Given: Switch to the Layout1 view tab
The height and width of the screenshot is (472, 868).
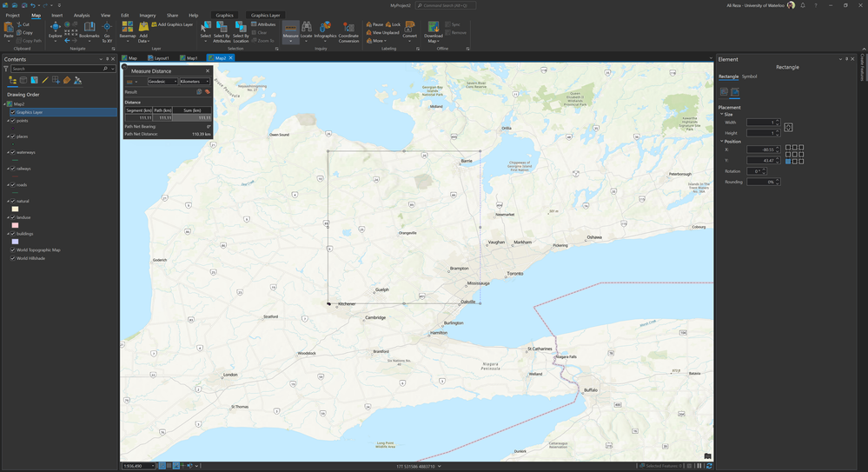Looking at the screenshot, I should 160,58.
